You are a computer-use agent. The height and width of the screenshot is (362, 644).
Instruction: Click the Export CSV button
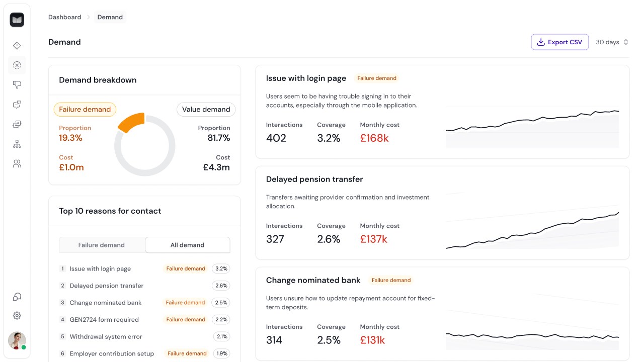[x=560, y=42]
